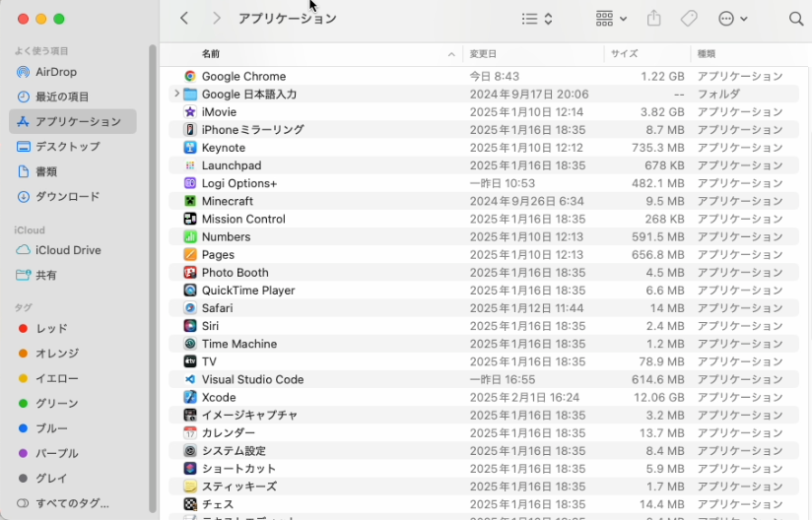Click the Time Machine icon
Image resolution: width=812 pixels, height=520 pixels.
[190, 344]
